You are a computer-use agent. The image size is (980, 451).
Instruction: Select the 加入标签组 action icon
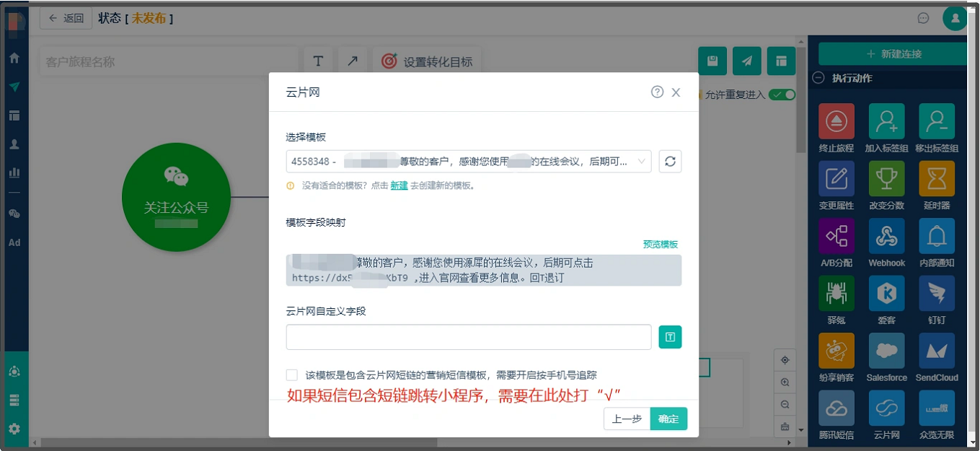887,121
